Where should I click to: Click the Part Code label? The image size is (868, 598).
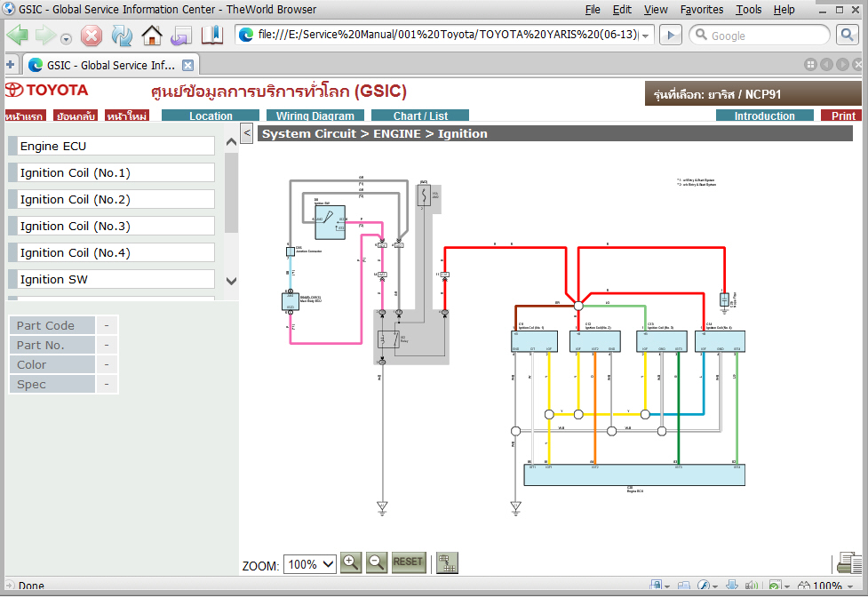(x=52, y=325)
